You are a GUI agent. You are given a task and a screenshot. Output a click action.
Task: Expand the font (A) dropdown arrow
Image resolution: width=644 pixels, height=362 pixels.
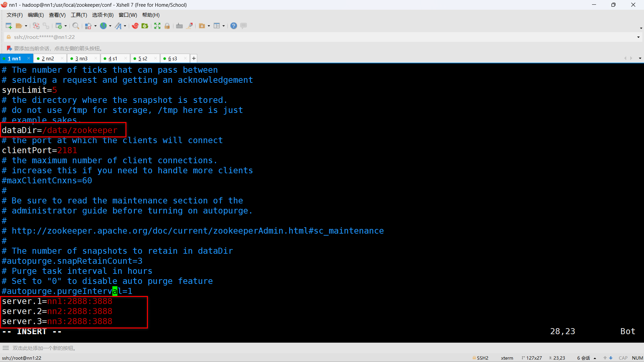point(125,26)
